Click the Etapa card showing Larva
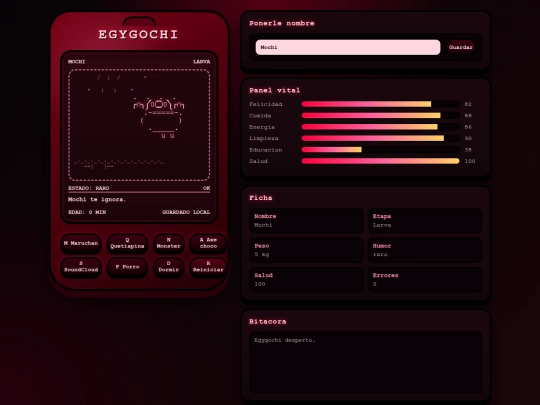The width and height of the screenshot is (540, 405). (x=425, y=220)
